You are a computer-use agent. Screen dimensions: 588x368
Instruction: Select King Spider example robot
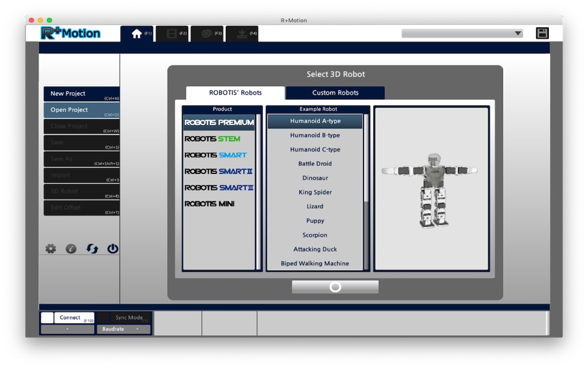click(315, 192)
